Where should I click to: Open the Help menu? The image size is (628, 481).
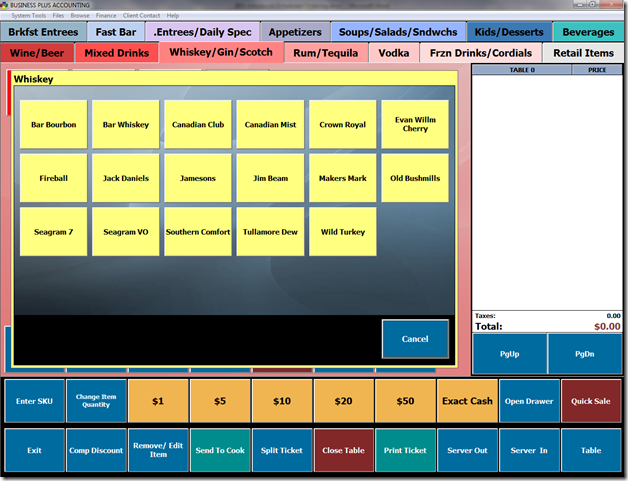pos(173,16)
